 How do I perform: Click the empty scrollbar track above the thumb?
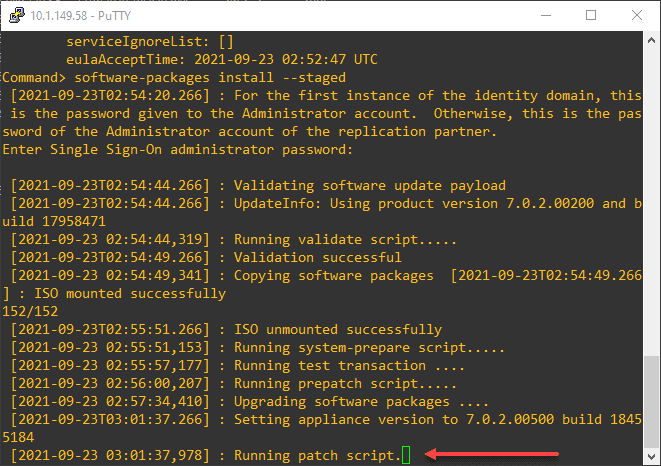[652, 200]
